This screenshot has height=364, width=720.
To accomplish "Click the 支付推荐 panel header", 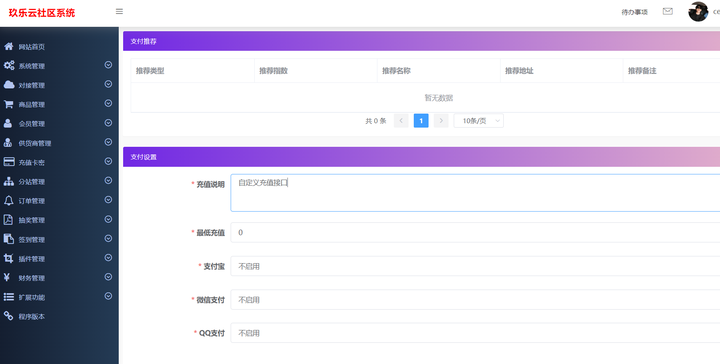I will pyautogui.click(x=422, y=41).
